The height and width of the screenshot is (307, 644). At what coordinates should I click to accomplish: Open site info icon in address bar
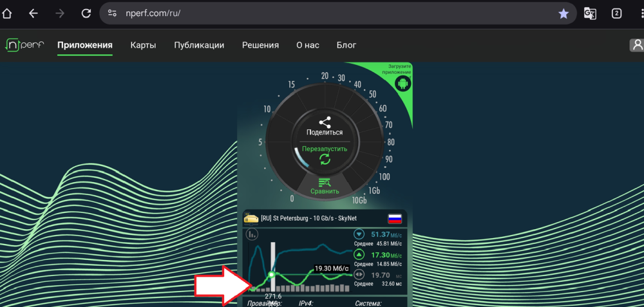[x=112, y=13]
